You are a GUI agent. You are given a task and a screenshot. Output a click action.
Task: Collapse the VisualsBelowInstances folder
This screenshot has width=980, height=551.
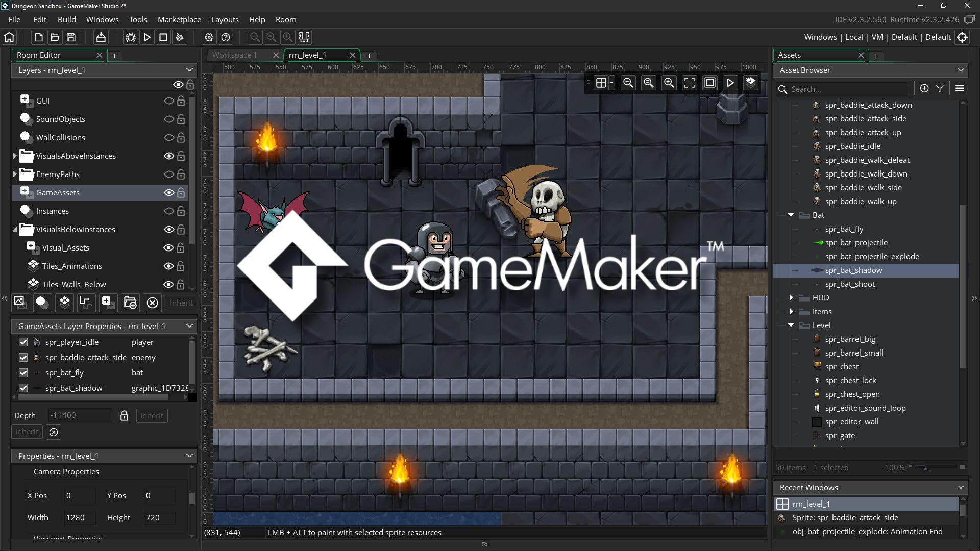pos(15,230)
